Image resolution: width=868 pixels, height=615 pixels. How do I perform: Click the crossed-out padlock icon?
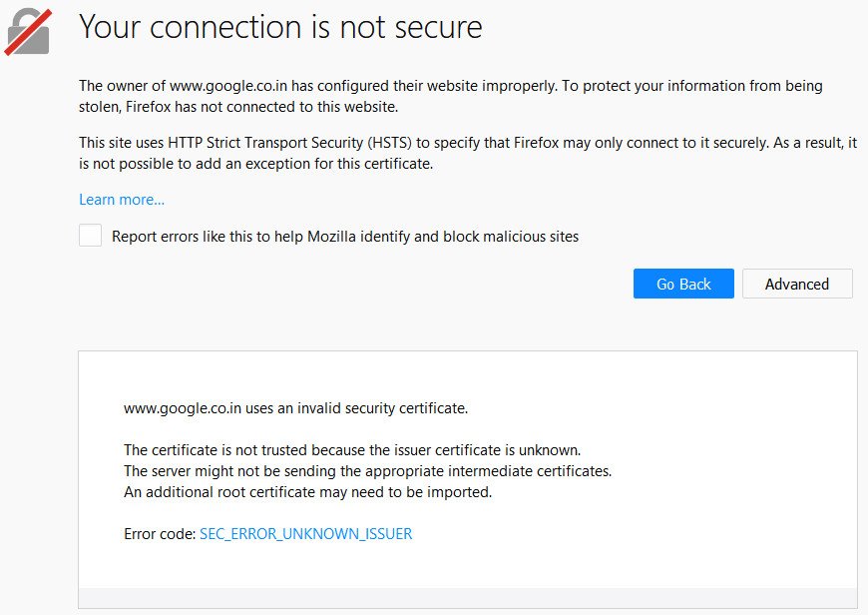tap(28, 32)
